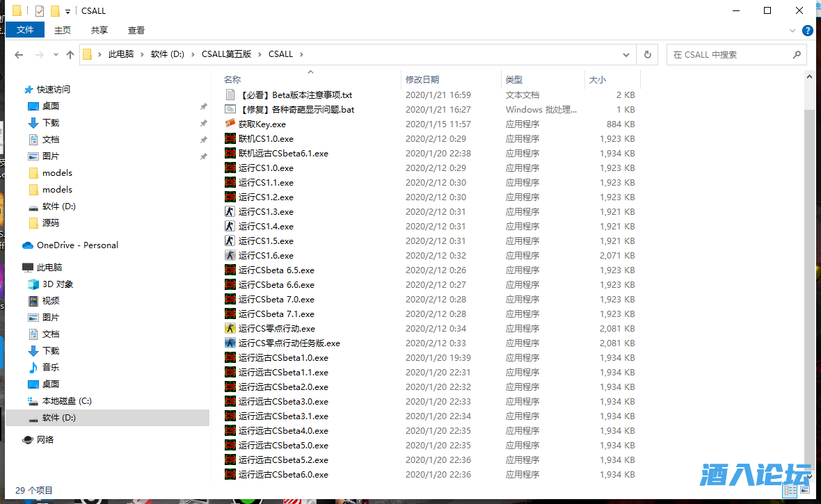Select the 【必看】Beta版本注意事项.txt file icon
This screenshot has width=821, height=504.
pyautogui.click(x=230, y=95)
